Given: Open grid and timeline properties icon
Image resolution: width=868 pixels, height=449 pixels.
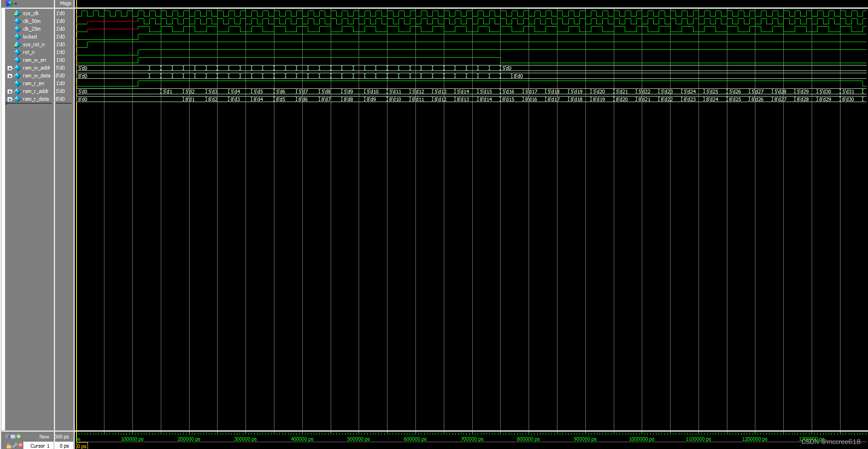Looking at the screenshot, I should [13, 437].
